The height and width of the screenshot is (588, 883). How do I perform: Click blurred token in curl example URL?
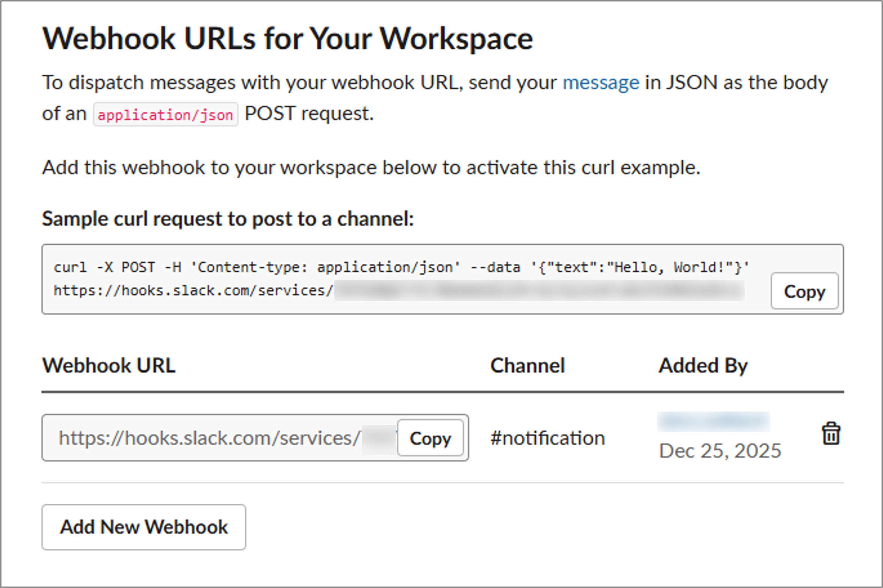tap(539, 290)
